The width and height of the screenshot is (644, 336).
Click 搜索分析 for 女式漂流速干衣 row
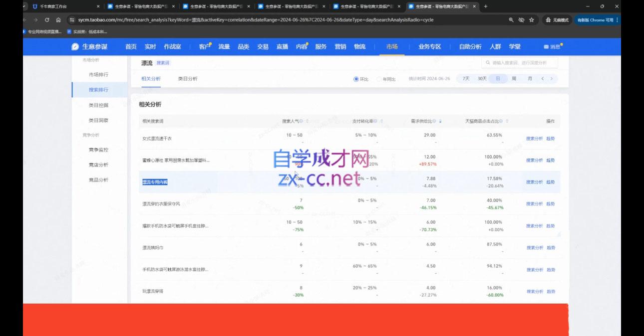pyautogui.click(x=534, y=139)
